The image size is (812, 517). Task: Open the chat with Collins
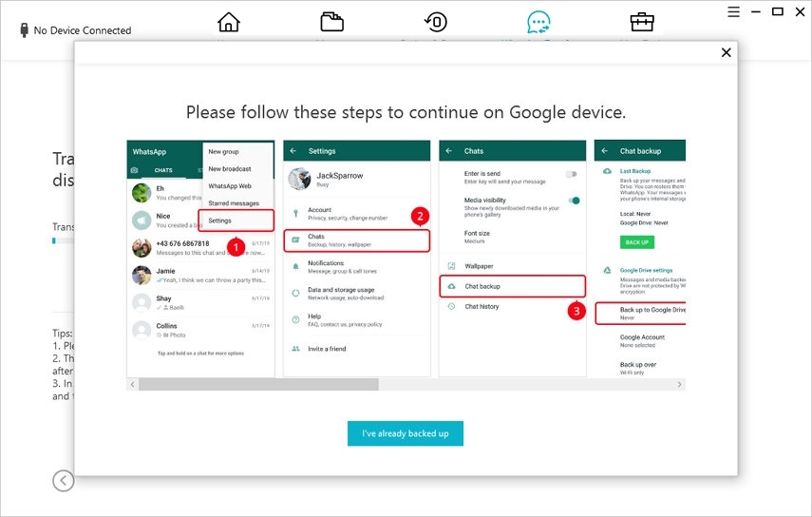click(x=200, y=331)
